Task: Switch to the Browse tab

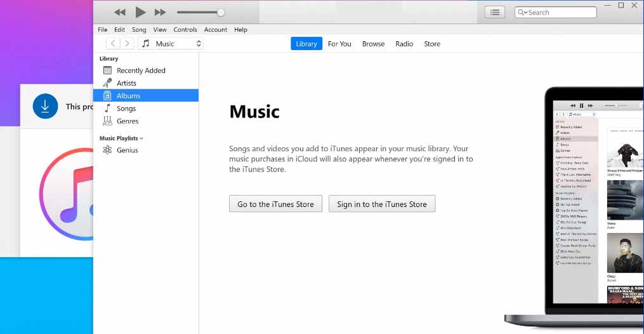Action: point(373,44)
